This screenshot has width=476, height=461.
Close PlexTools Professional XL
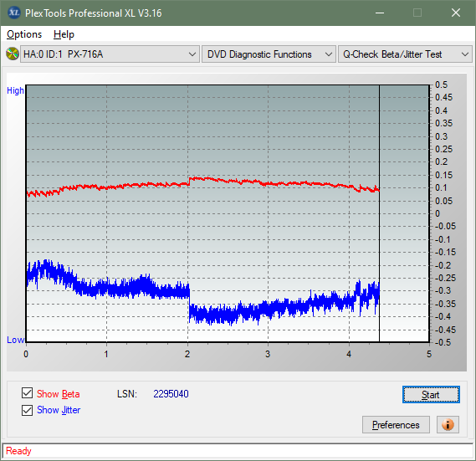456,13
